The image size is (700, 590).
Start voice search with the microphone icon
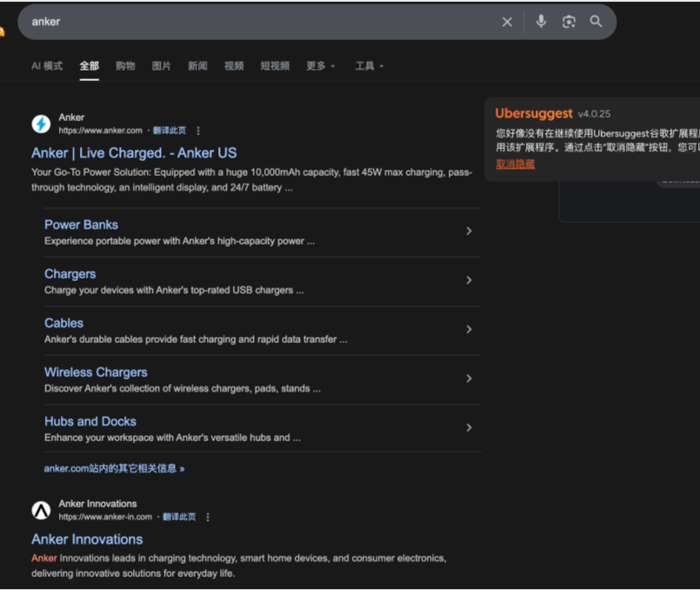point(541,22)
